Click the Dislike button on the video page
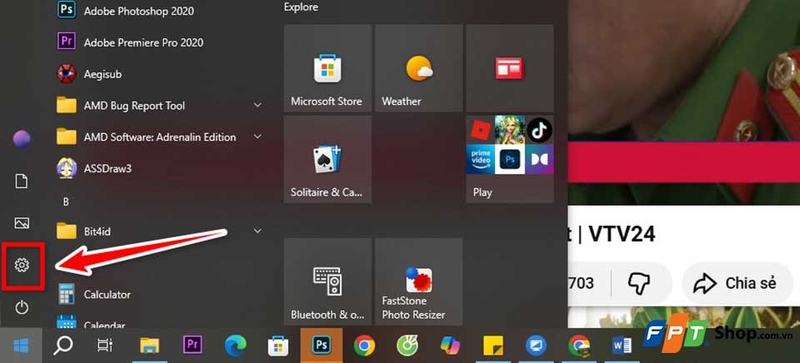This screenshot has height=363, width=800. coord(638,283)
